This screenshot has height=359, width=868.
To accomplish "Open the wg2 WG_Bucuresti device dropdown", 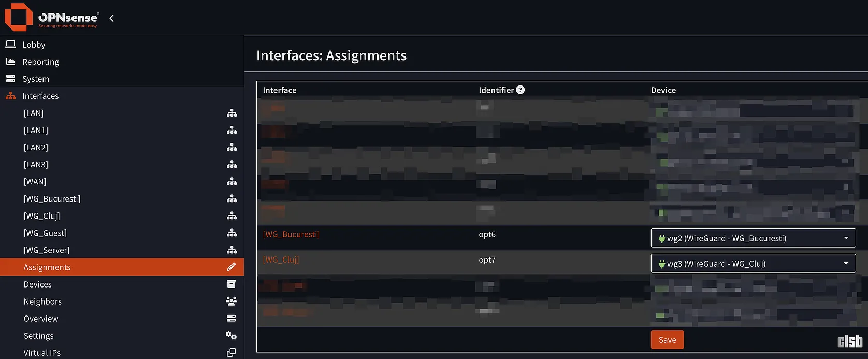I will tap(753, 238).
